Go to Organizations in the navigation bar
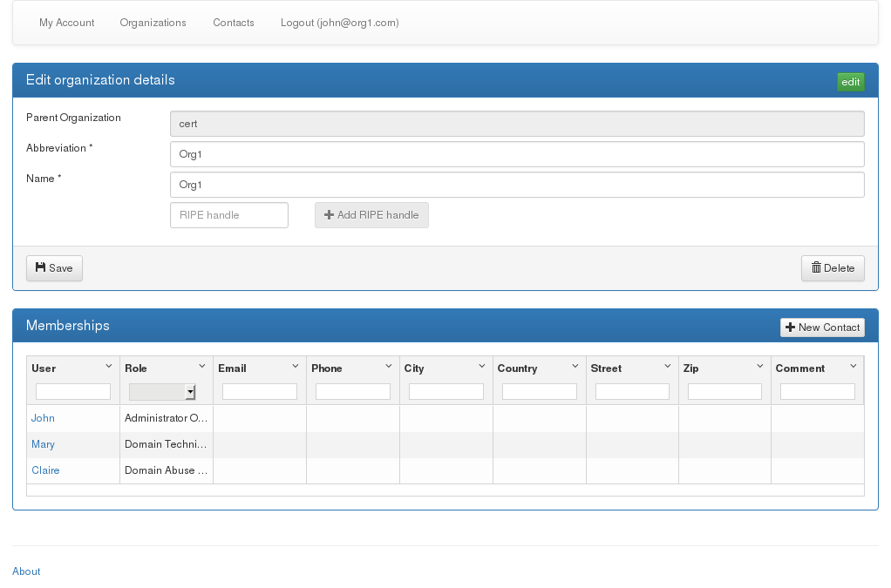The height and width of the screenshot is (588, 891). point(153,23)
